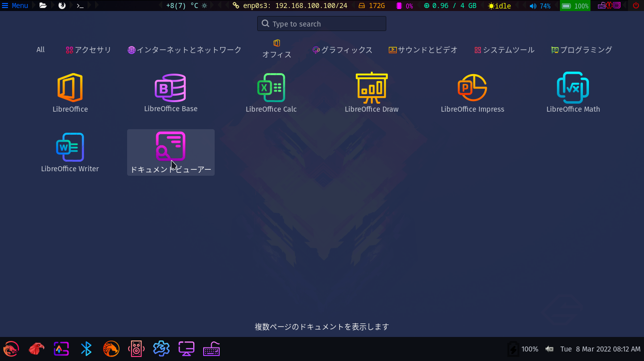Click the enp0s3 network address indicator
The height and width of the screenshot is (361, 644).
(290, 6)
